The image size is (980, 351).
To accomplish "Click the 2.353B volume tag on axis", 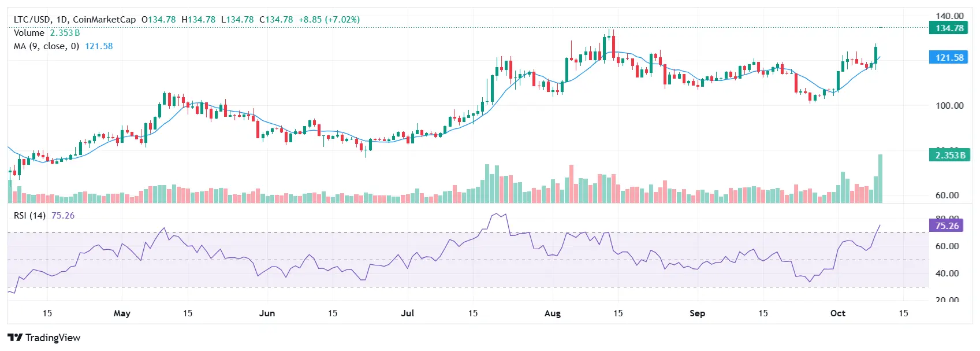I will click(949, 155).
